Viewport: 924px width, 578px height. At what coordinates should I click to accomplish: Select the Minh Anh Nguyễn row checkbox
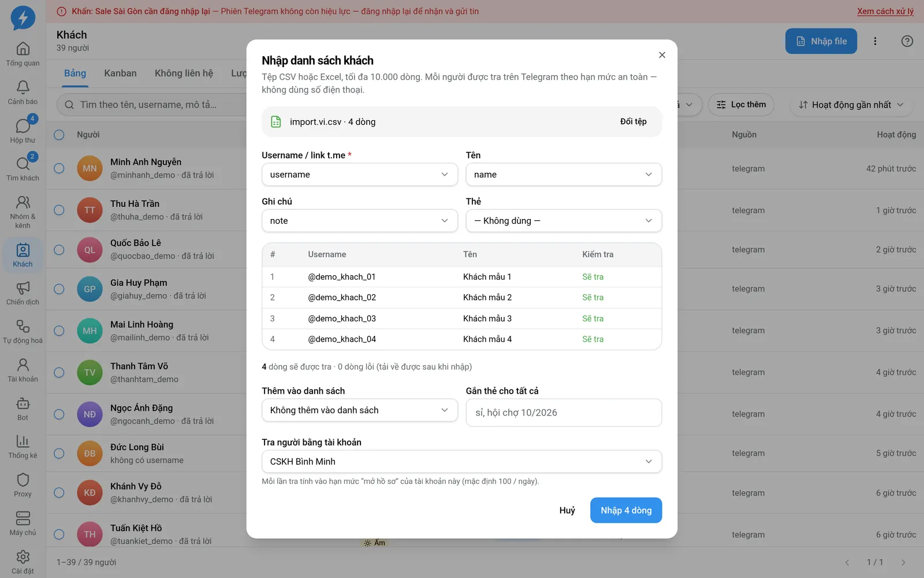tap(59, 168)
